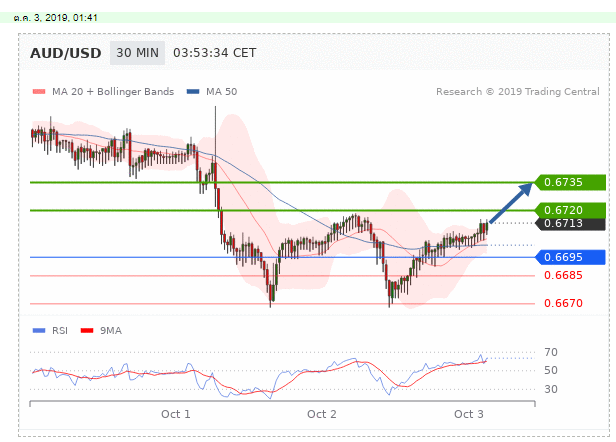Click the RSI 30 axis value
Image resolution: width=616 pixels, height=442 pixels.
coord(551,389)
